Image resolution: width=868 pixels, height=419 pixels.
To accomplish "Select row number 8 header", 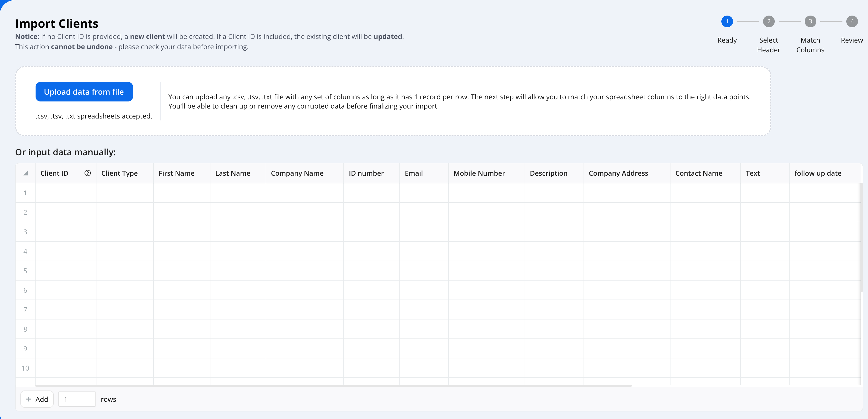I will [25, 329].
